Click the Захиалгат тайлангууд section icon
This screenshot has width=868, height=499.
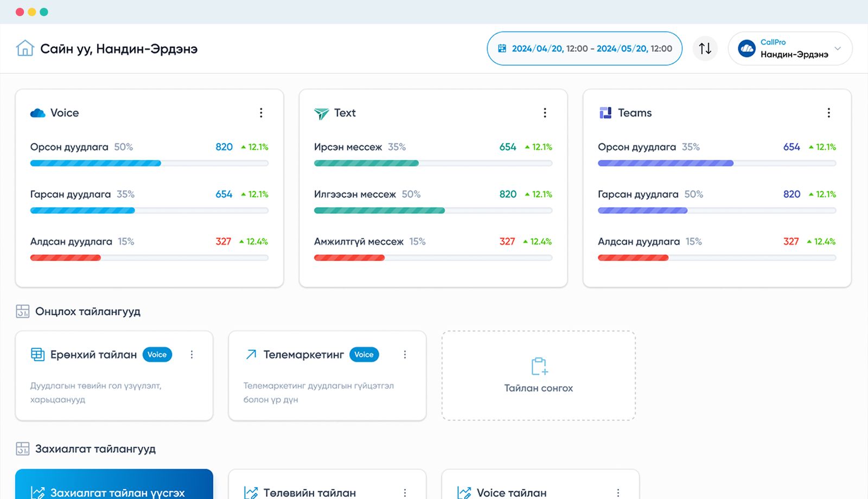pos(23,449)
